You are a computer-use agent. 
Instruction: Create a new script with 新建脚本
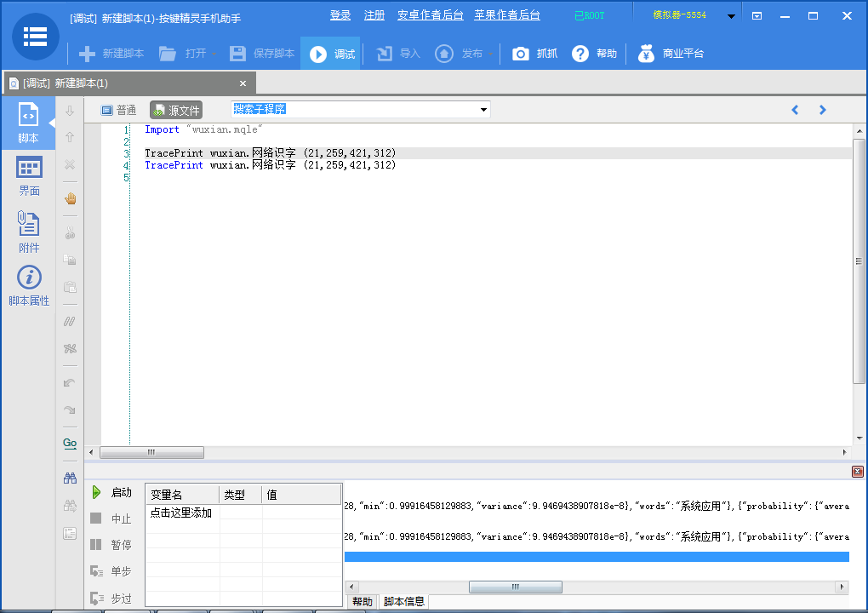pos(111,54)
